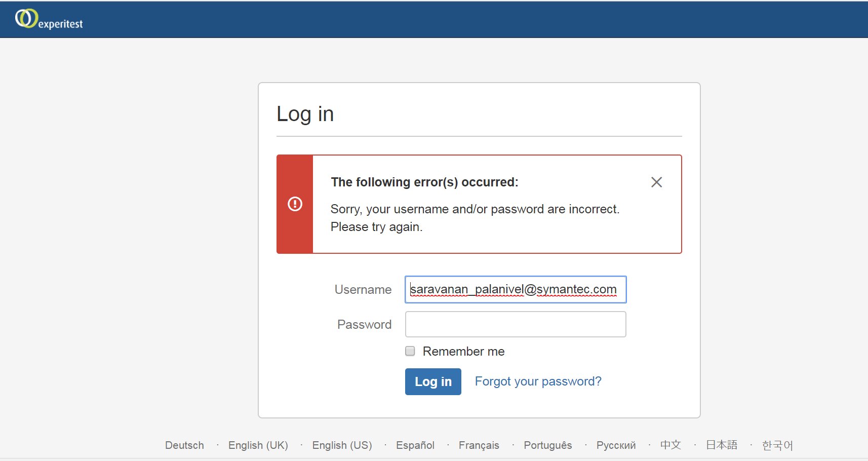Select the 中文 language link
The height and width of the screenshot is (461, 868).
pos(670,445)
